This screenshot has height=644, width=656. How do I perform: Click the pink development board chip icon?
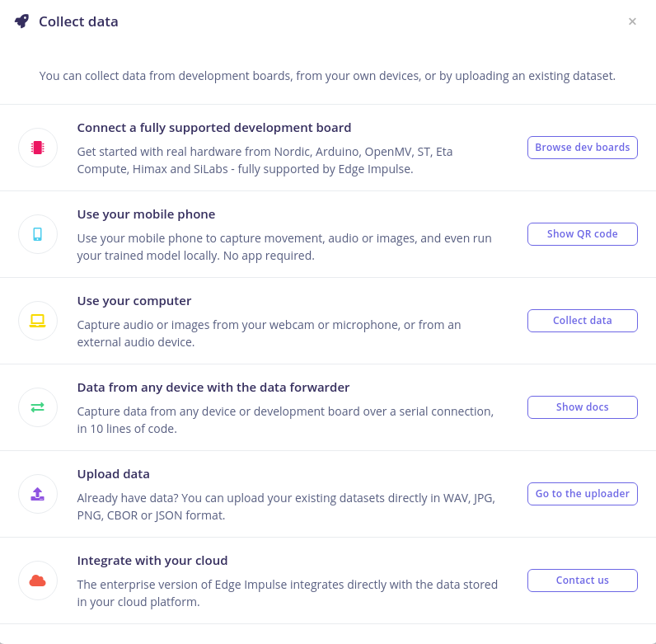point(38,148)
